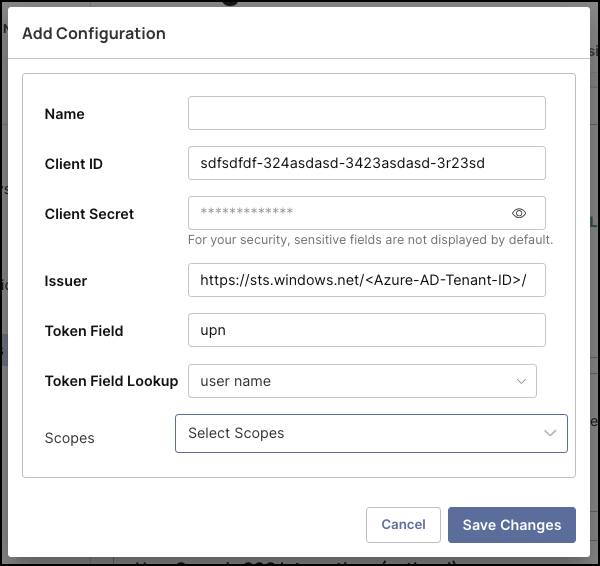
Task: Save the configuration with Save Changes
Action: [511, 525]
